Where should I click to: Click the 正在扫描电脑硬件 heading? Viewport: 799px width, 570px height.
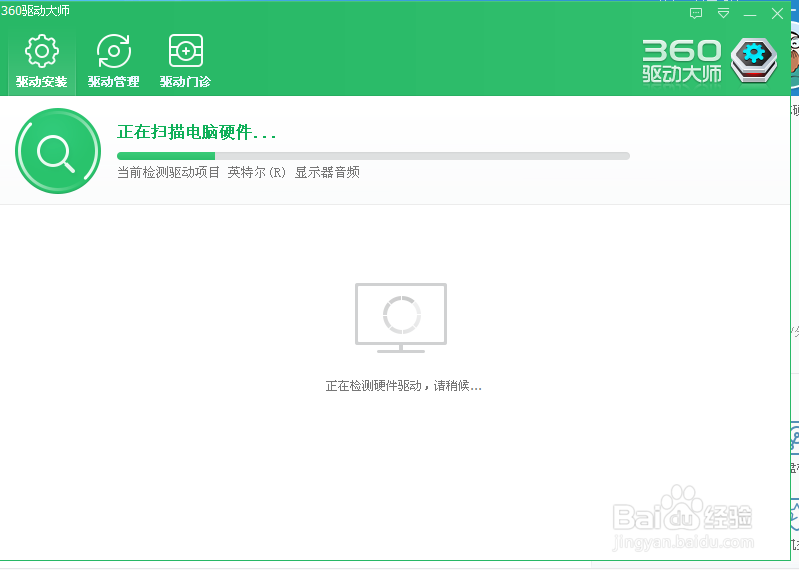click(196, 132)
